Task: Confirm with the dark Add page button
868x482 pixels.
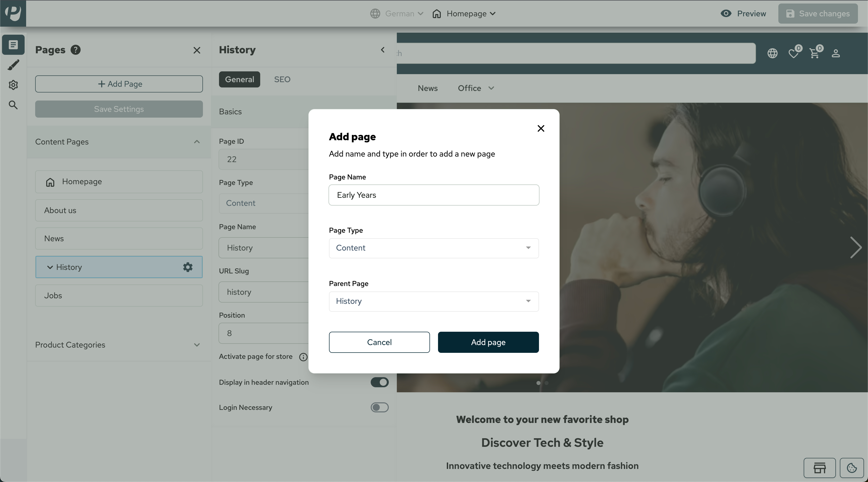Action: click(488, 342)
